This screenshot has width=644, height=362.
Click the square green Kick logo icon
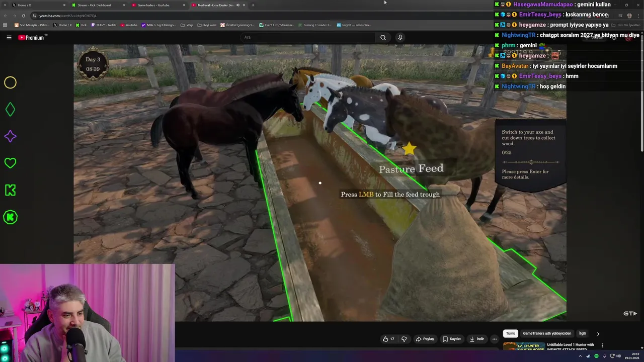click(10, 190)
